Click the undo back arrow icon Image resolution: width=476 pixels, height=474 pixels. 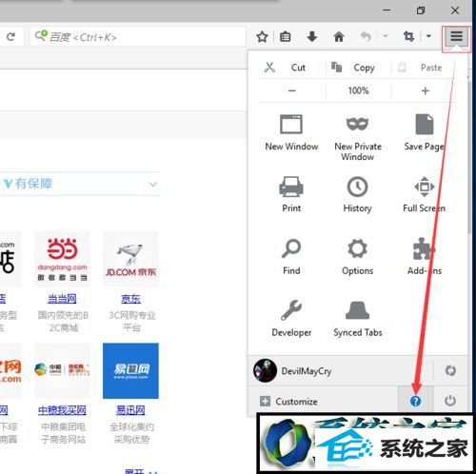pyautogui.click(x=366, y=37)
